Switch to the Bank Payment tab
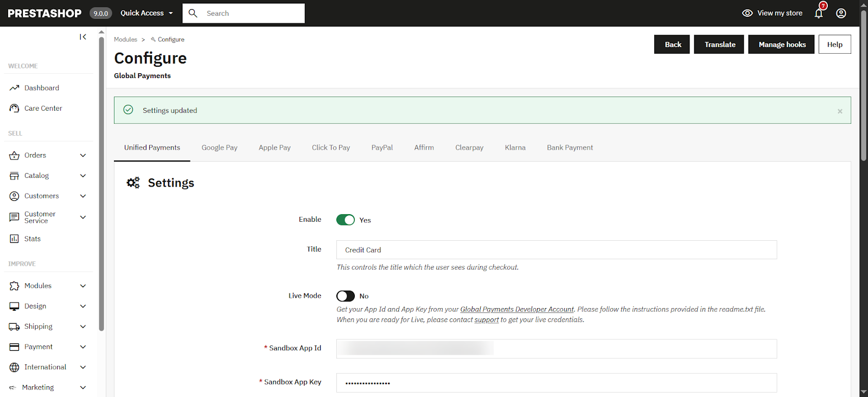This screenshot has width=868, height=397. [570, 148]
